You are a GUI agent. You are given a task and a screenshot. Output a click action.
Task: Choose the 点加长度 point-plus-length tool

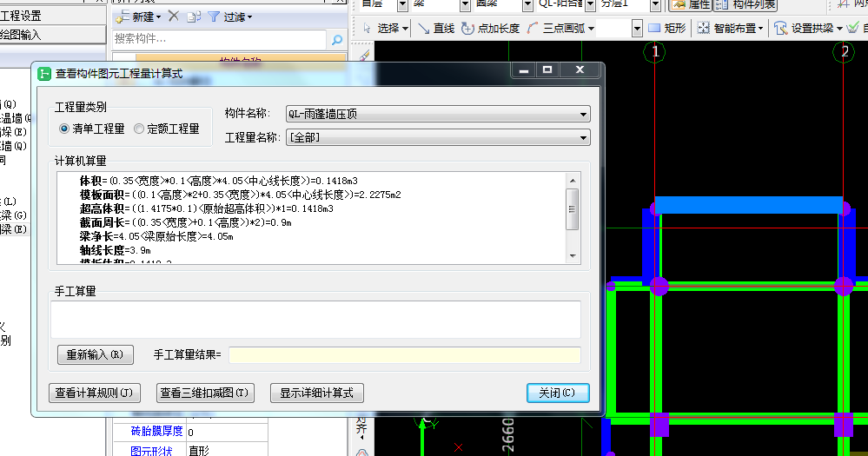pyautogui.click(x=490, y=28)
